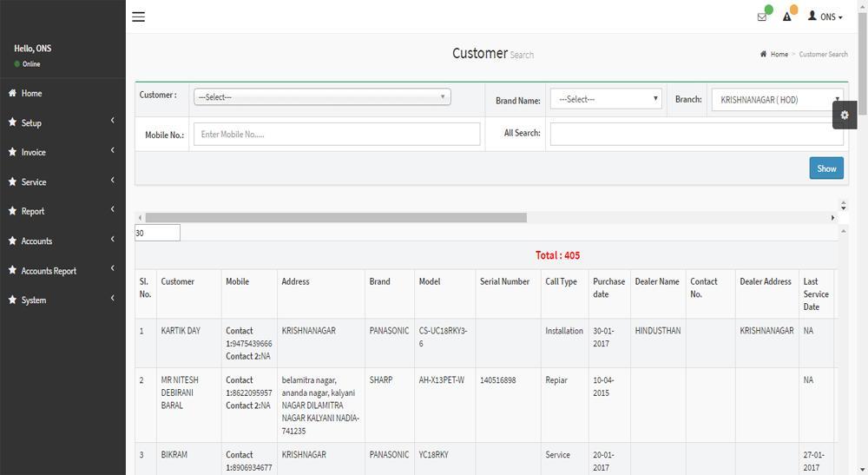Click the Accounts star icon
Screen dimensions: 868x475
coord(12,241)
